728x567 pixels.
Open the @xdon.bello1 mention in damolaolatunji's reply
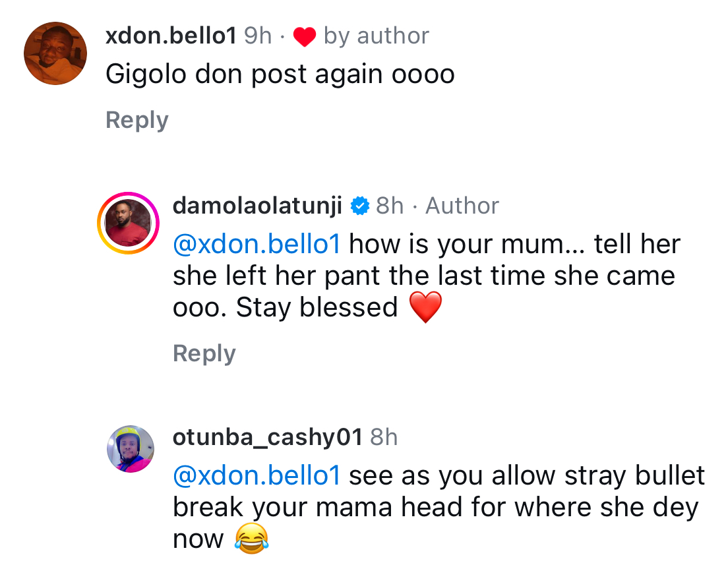(x=256, y=243)
